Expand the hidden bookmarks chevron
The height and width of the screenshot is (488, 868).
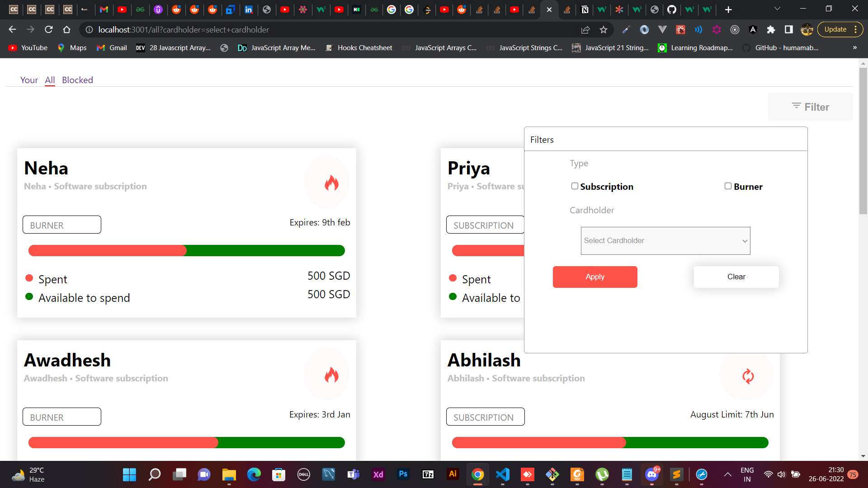(855, 47)
